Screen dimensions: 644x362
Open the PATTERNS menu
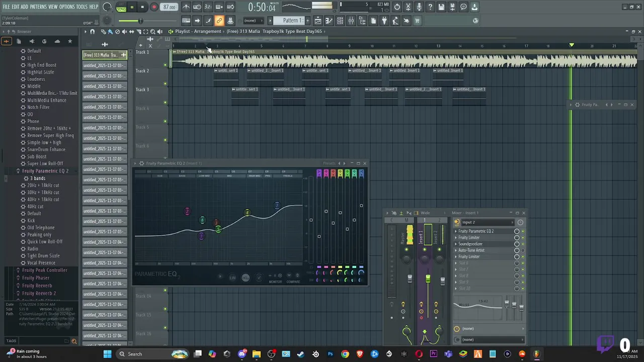(38, 7)
